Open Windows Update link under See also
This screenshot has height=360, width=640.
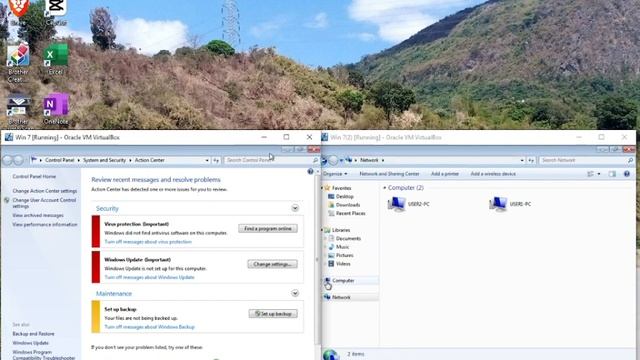click(31, 343)
